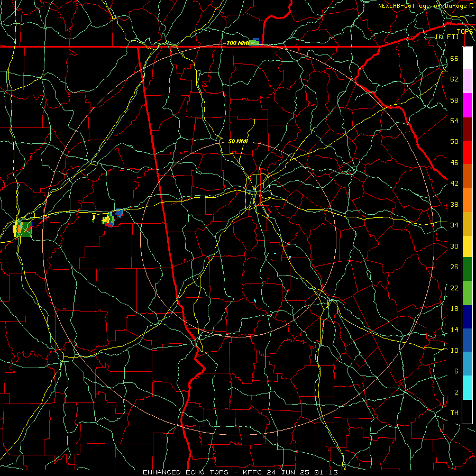Screen dimensions: 476x476
Task: Pick the bright yellow legend swatch
Action: click(467, 246)
